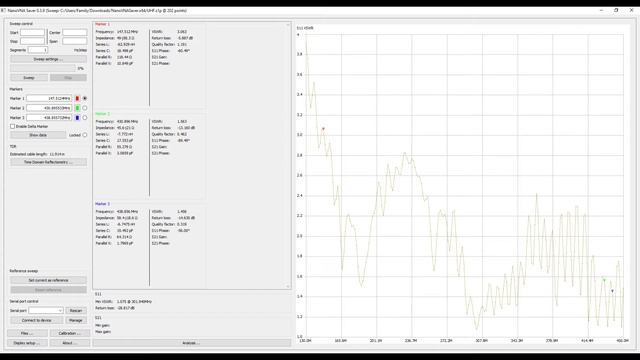Open the Display setup window
This screenshot has width=640, height=360.
(27, 343)
